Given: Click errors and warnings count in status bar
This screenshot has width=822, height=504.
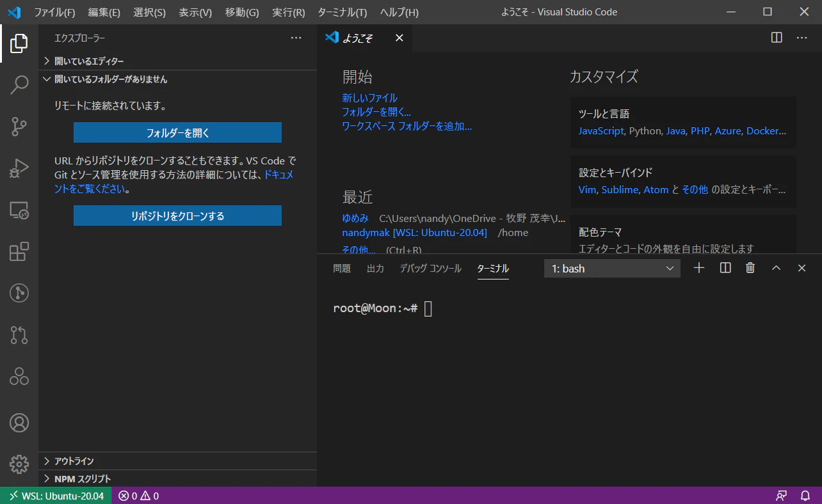Looking at the screenshot, I should tap(138, 496).
